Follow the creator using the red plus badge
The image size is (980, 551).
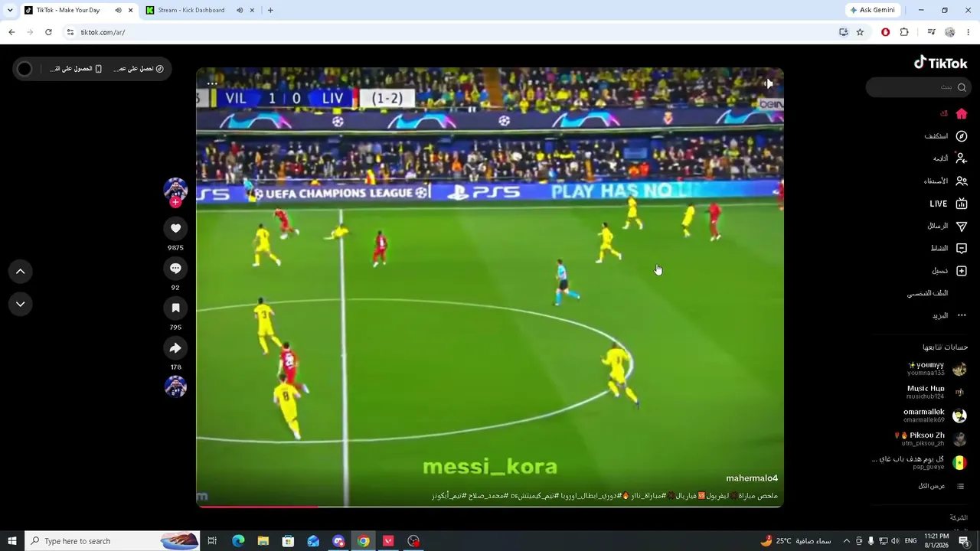point(175,202)
